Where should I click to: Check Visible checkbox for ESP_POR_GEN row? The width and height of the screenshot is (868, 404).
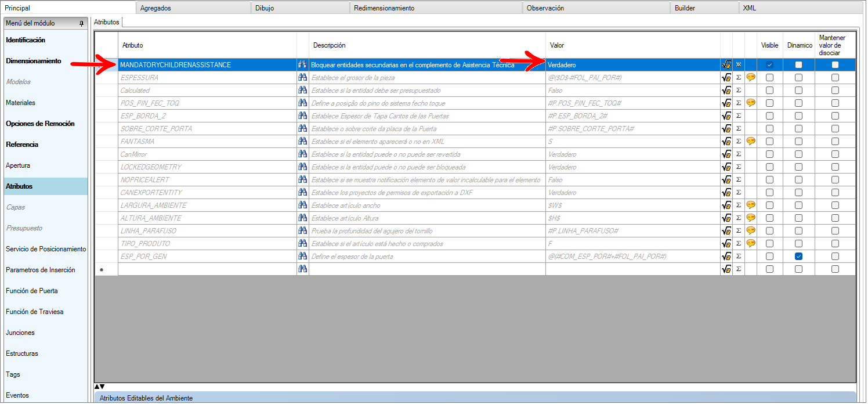point(769,257)
